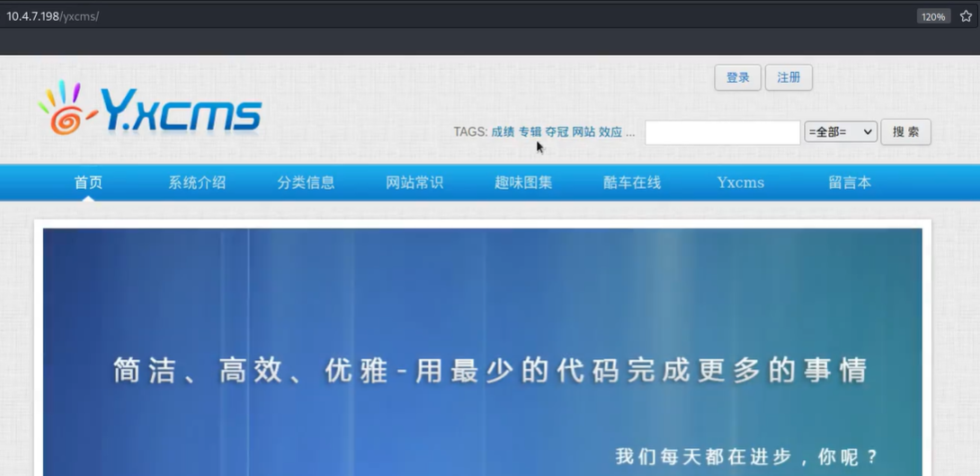This screenshot has width=980, height=476.
Task: Open the 网站 tag link
Action: pos(584,132)
